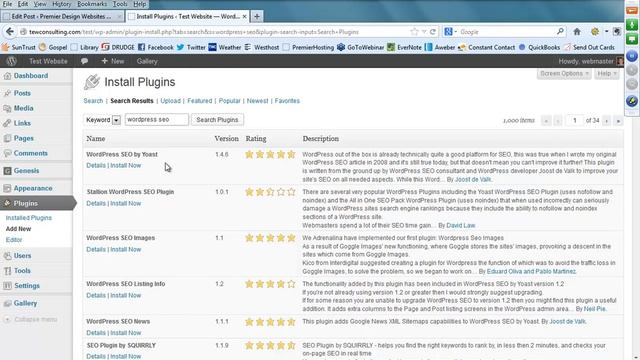Go to browser home page icon
This screenshot has width=640, height=360.
point(577,31)
